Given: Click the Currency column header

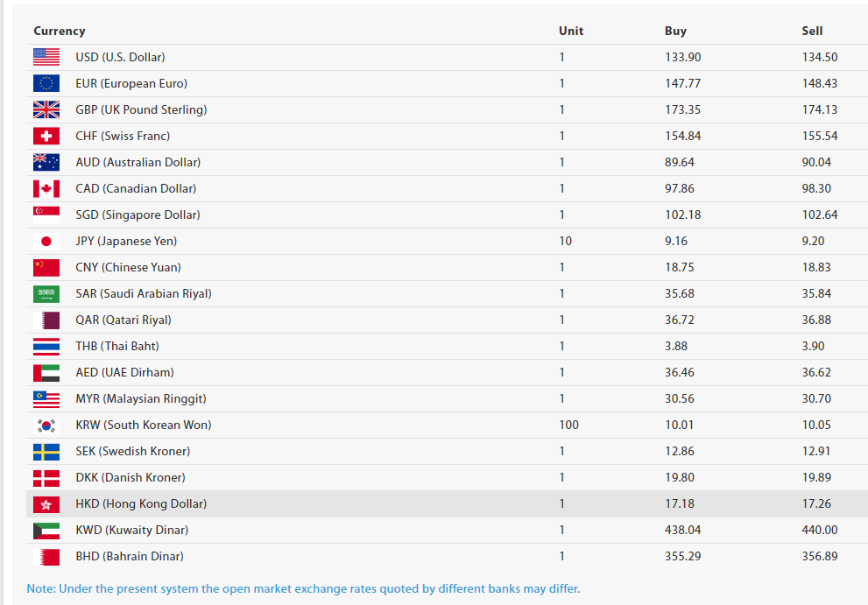Looking at the screenshot, I should coord(60,31).
